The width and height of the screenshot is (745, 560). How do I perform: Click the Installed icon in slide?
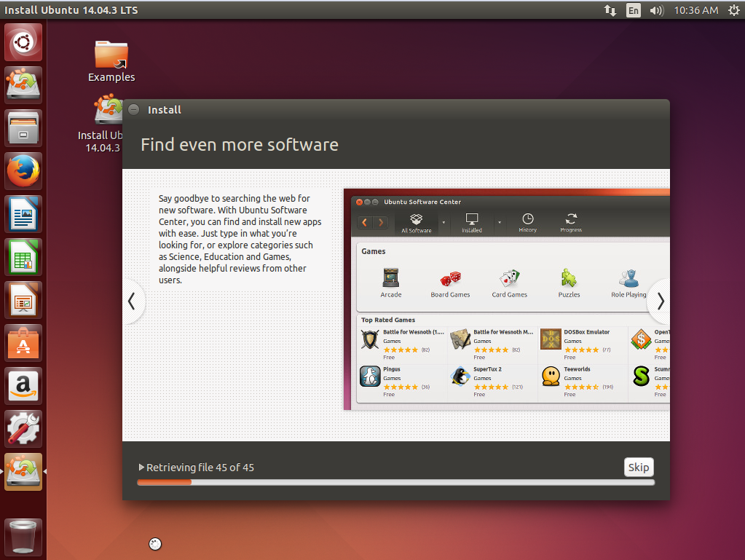(x=472, y=224)
